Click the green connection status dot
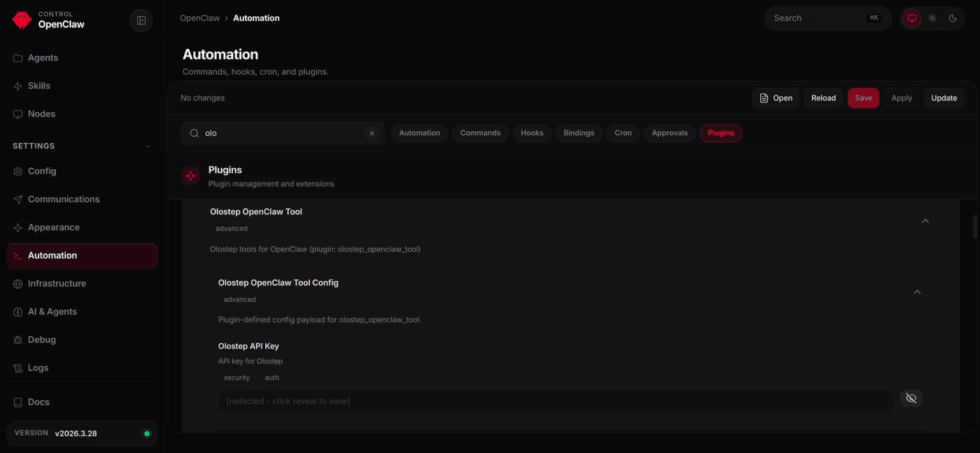Viewport: 980px width, 453px height. (x=147, y=433)
